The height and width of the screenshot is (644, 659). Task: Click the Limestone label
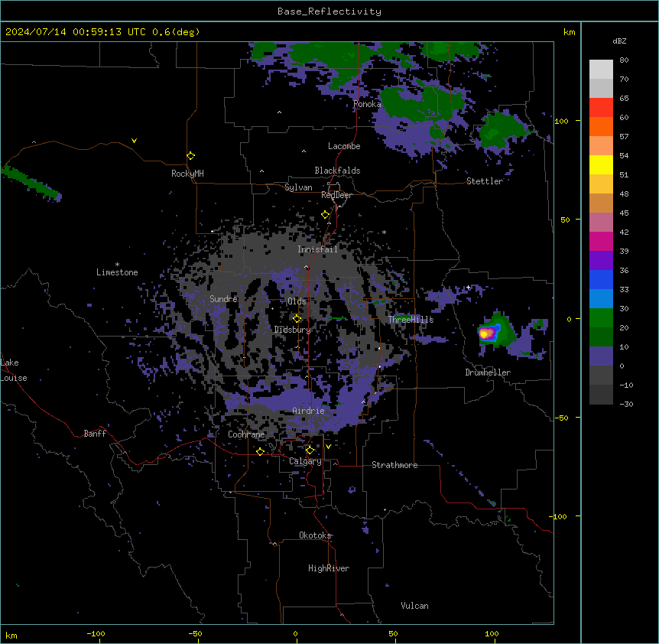click(x=117, y=272)
